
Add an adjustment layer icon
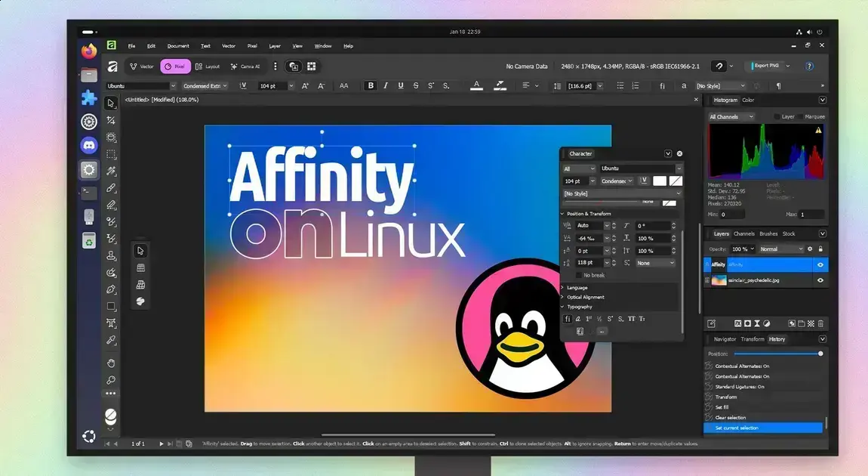[767, 323]
